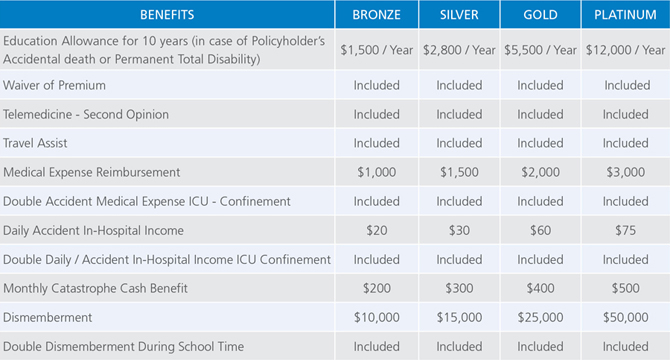
Task: Click the BENEFITS column header
Action: point(167,15)
